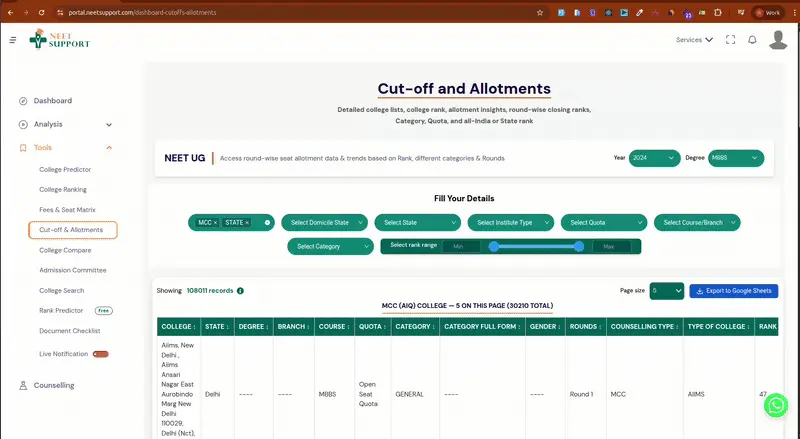Toggle the Live Notification switch

click(x=100, y=354)
